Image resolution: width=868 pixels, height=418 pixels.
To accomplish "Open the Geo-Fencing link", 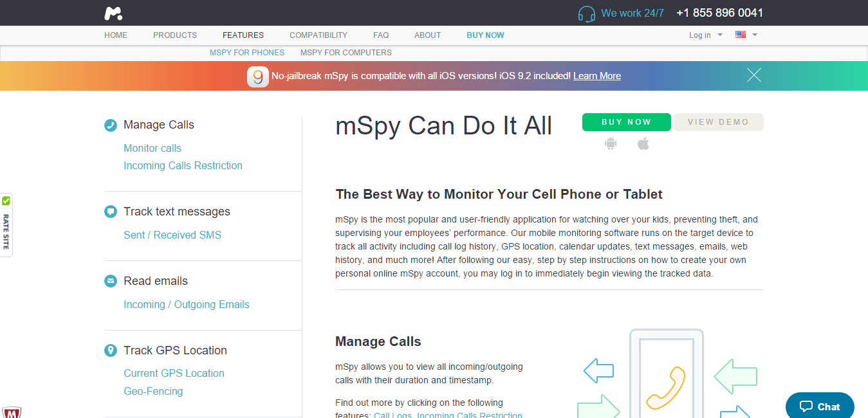I will point(153,392).
